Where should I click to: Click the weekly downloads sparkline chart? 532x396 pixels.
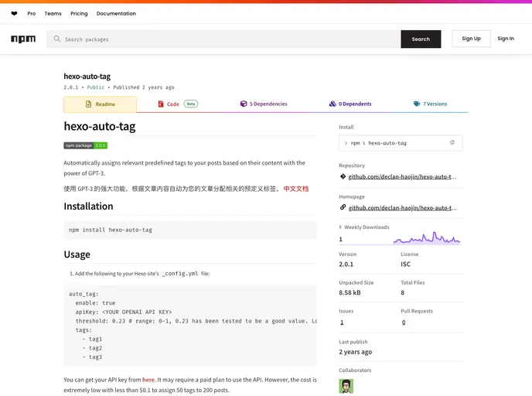427,237
